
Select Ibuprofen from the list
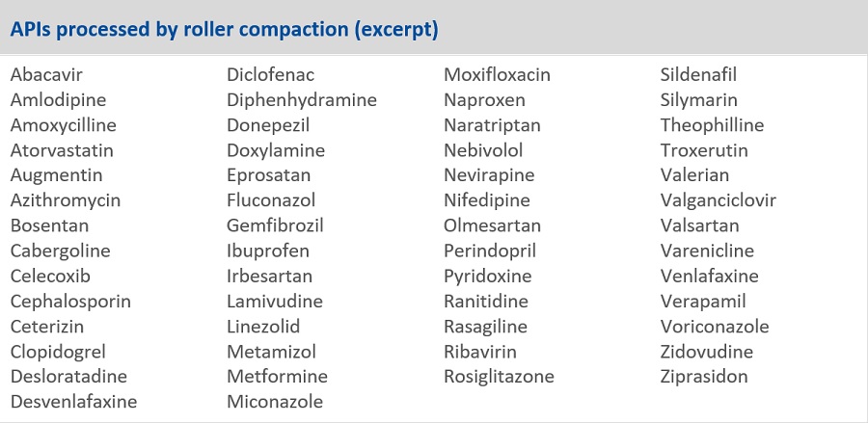click(268, 251)
